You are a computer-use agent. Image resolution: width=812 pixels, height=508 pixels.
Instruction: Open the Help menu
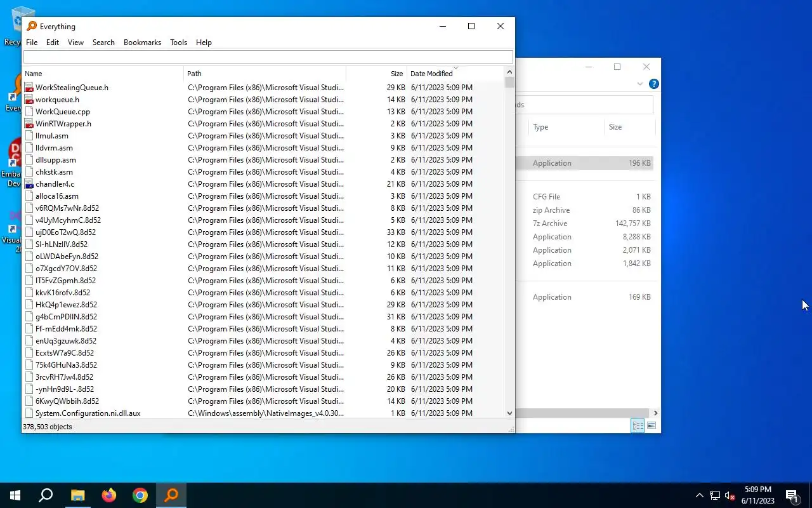coord(204,43)
